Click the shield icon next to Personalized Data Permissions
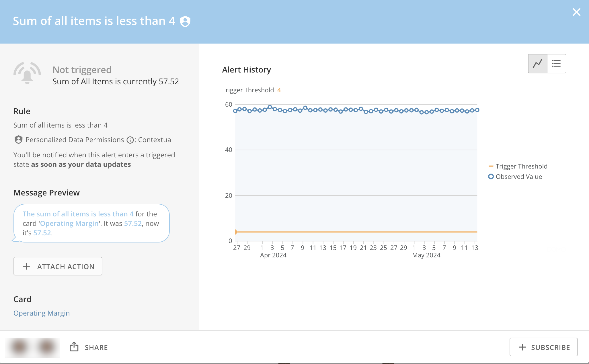Image resolution: width=589 pixels, height=364 pixels. [18, 140]
